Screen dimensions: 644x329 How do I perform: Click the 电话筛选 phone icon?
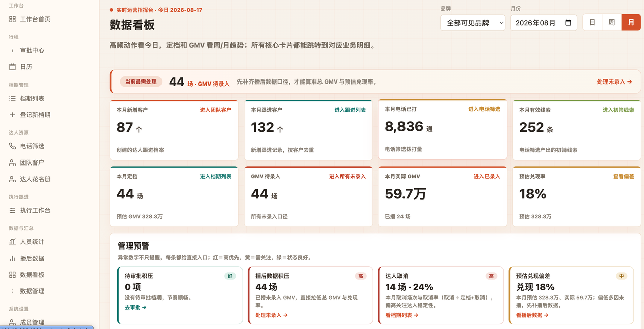click(x=12, y=146)
